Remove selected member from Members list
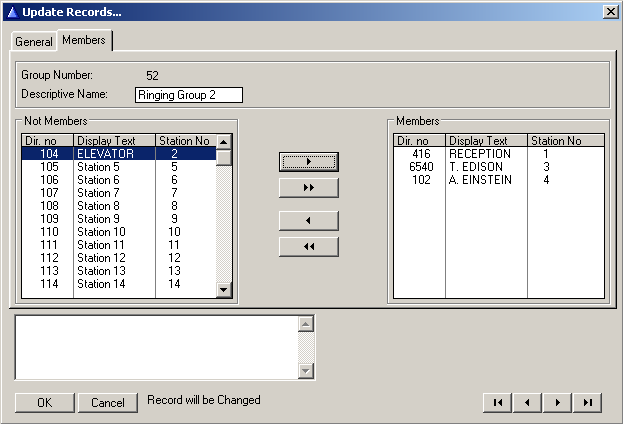 (x=308, y=221)
